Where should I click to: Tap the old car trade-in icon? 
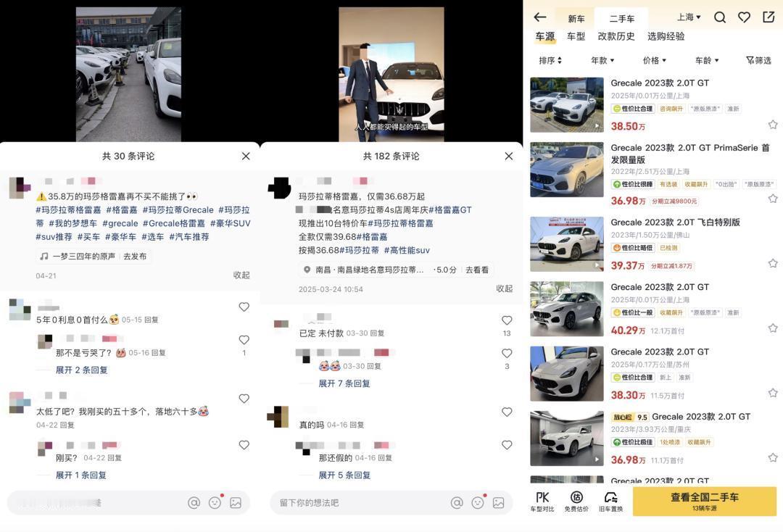click(610, 501)
